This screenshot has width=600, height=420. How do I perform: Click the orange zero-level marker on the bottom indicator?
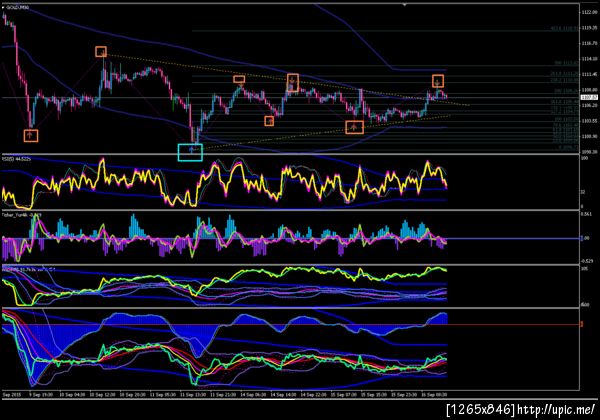pyautogui.click(x=582, y=324)
